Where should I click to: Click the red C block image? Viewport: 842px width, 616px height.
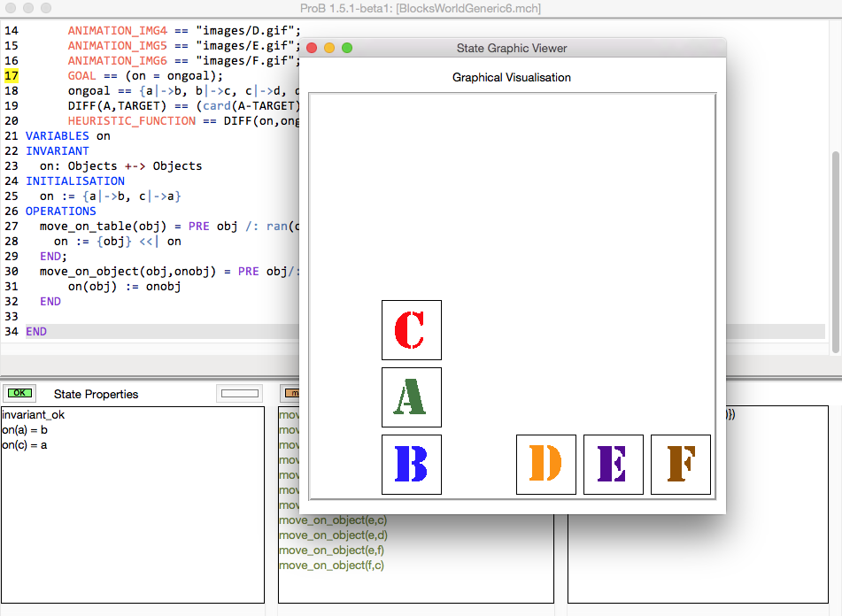(x=411, y=330)
